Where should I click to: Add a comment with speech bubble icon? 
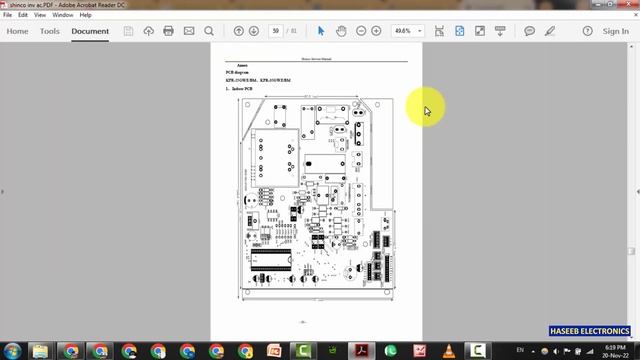[529, 31]
